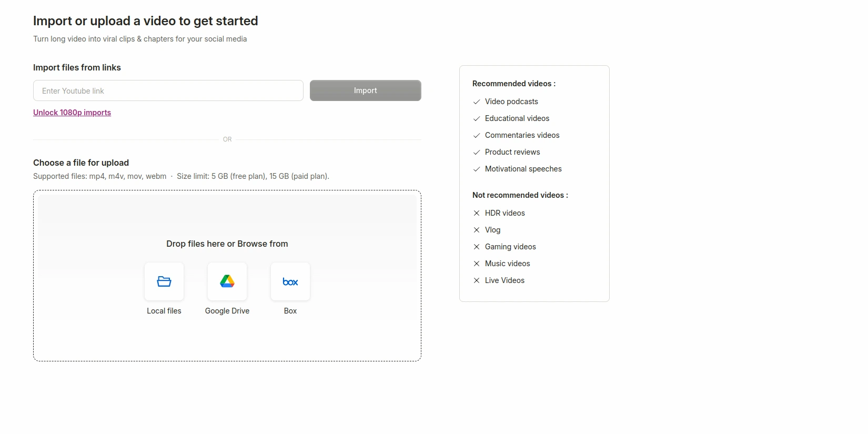This screenshot has width=868, height=434.
Task: Click the Vlog list item
Action: click(x=492, y=230)
